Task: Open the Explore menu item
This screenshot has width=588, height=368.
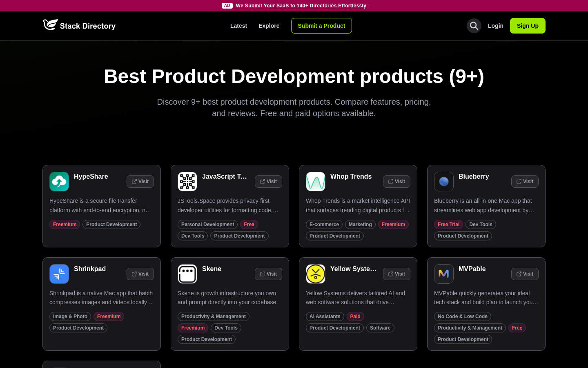Action: coord(269,26)
